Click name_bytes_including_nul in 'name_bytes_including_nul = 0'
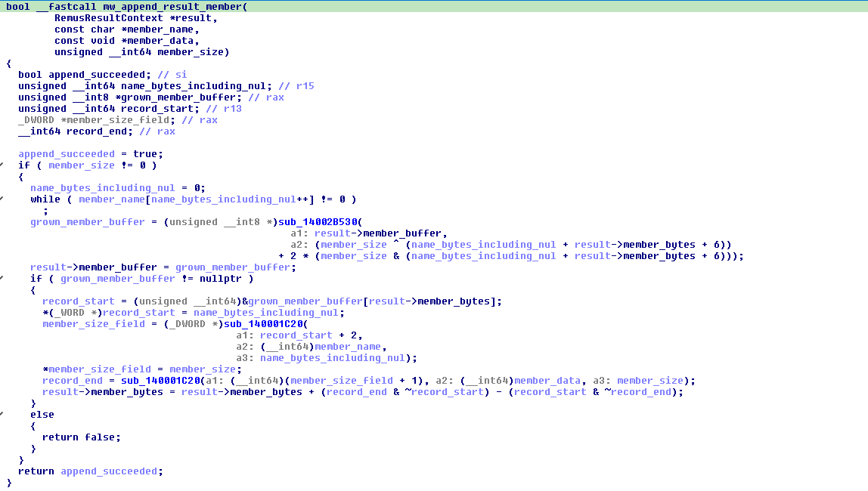 [102, 188]
